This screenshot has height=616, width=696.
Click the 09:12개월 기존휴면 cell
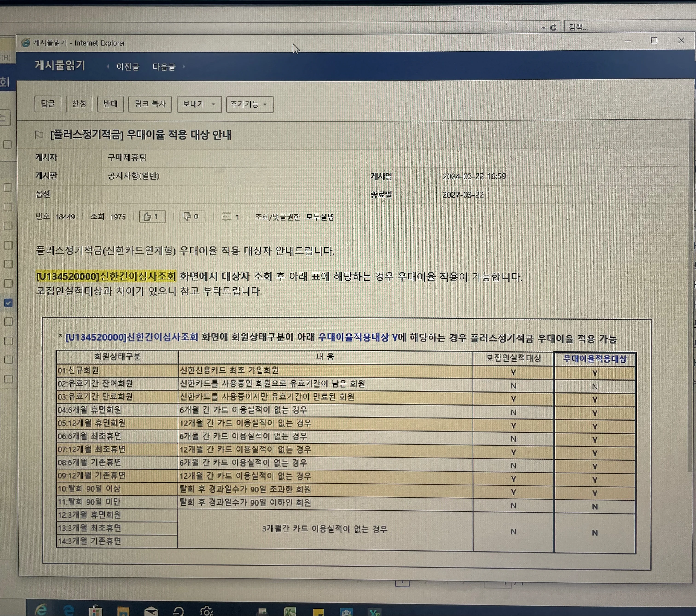(117, 476)
